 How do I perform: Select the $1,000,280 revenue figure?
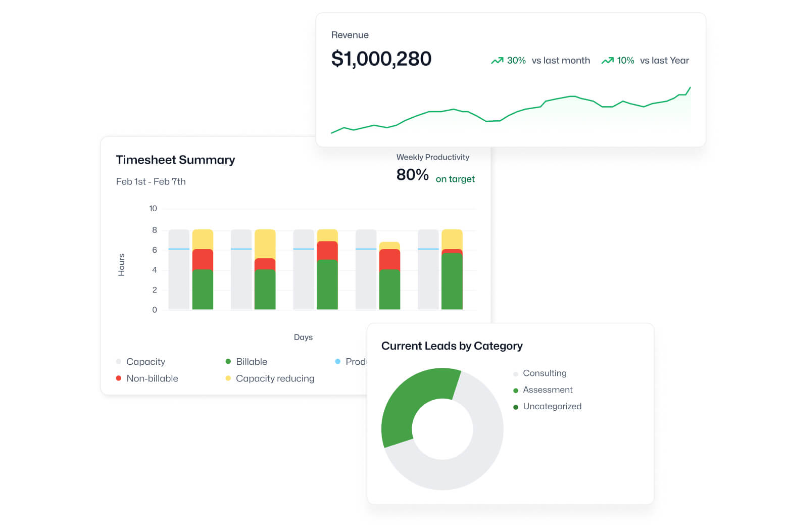[x=381, y=59]
